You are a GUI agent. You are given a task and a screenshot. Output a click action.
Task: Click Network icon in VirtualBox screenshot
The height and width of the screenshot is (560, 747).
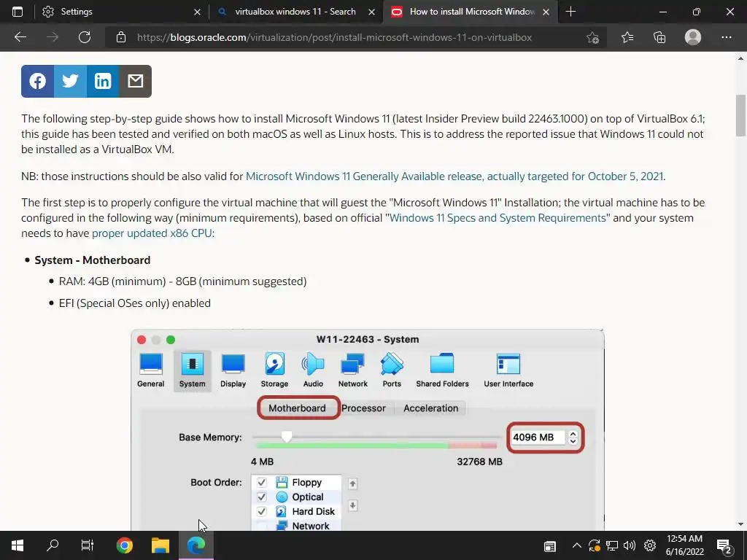[x=352, y=370]
